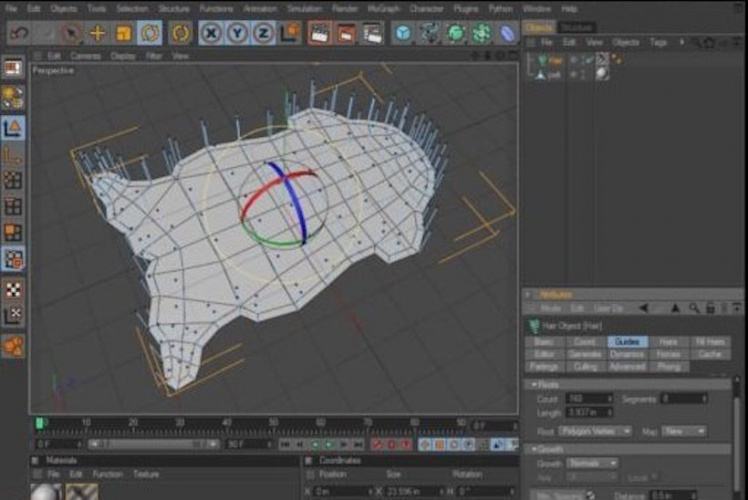This screenshot has width=748, height=500.
Task: Open the Root Polygon Vertex dropdown
Action: (595, 431)
